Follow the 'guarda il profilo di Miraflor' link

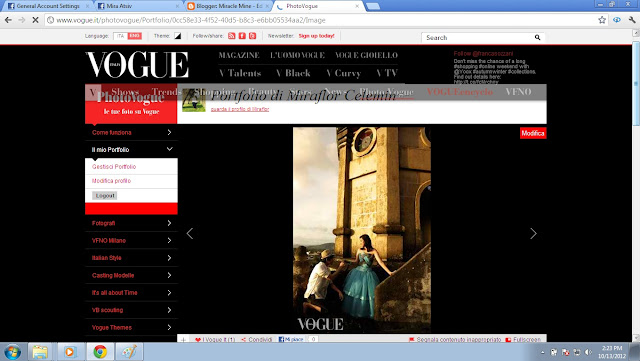point(240,109)
